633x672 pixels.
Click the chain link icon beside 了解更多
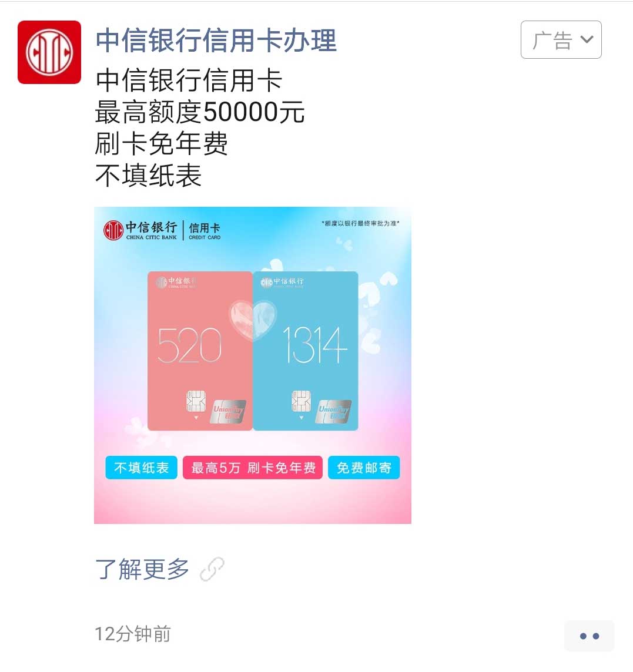(212, 569)
